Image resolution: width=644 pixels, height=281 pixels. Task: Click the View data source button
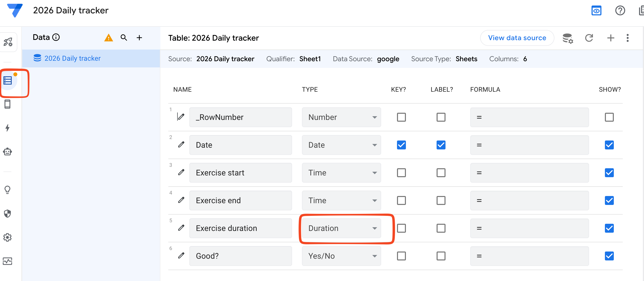(517, 38)
